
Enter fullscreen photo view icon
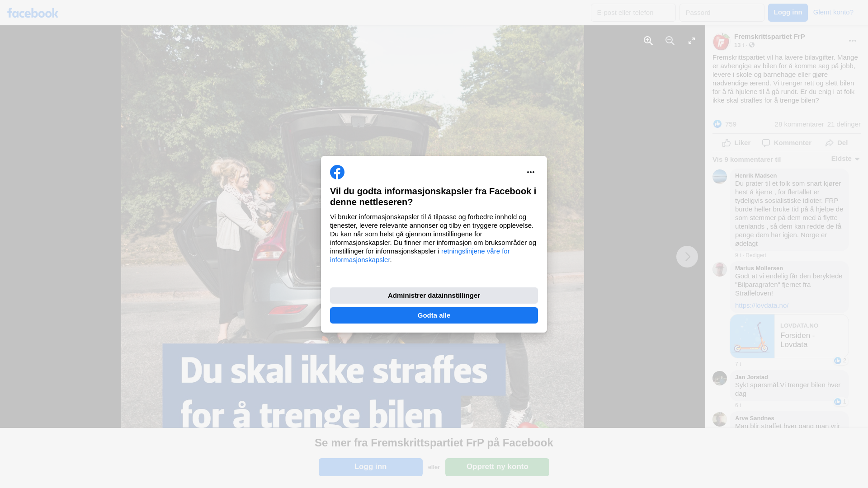point(692,41)
